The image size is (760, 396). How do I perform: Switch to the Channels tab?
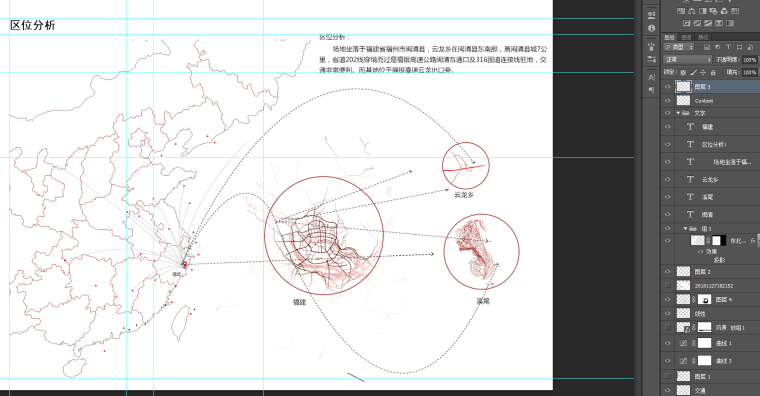point(686,37)
